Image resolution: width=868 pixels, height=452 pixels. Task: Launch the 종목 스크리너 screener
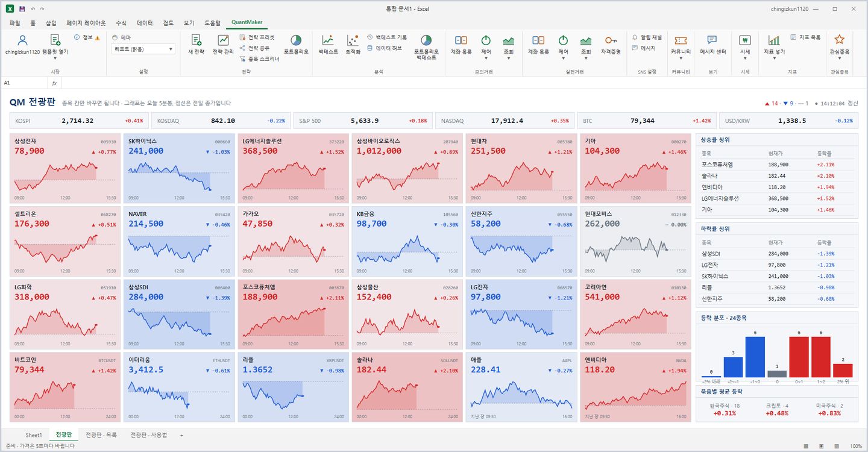coord(259,59)
